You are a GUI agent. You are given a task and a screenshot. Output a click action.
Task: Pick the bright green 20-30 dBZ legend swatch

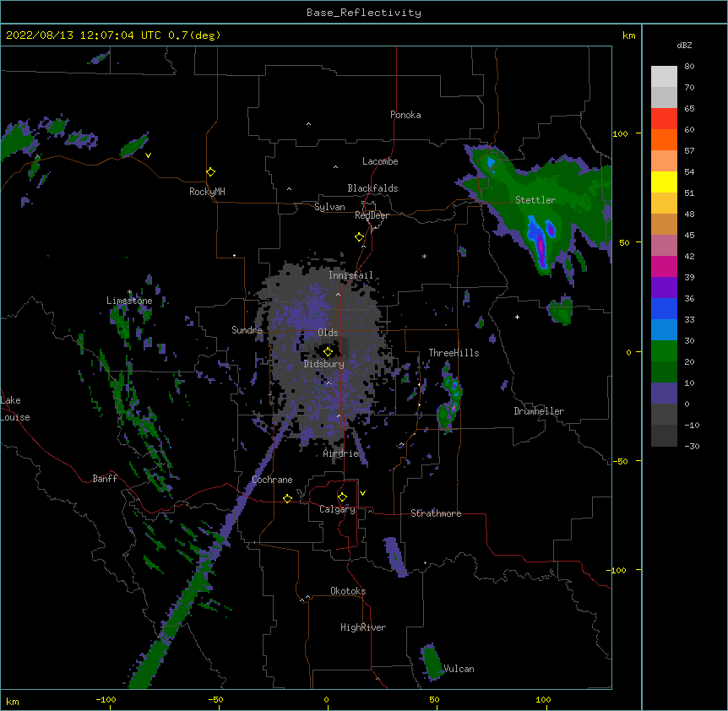(x=664, y=351)
